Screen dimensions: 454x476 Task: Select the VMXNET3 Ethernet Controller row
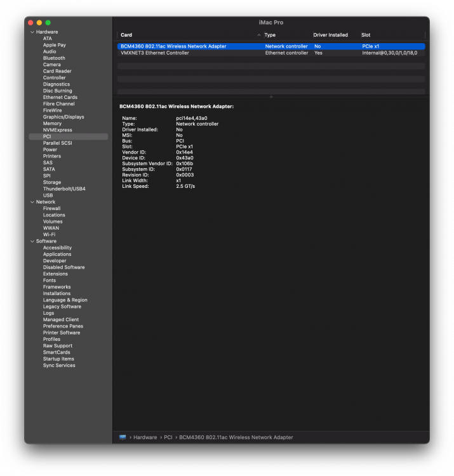tap(271, 53)
